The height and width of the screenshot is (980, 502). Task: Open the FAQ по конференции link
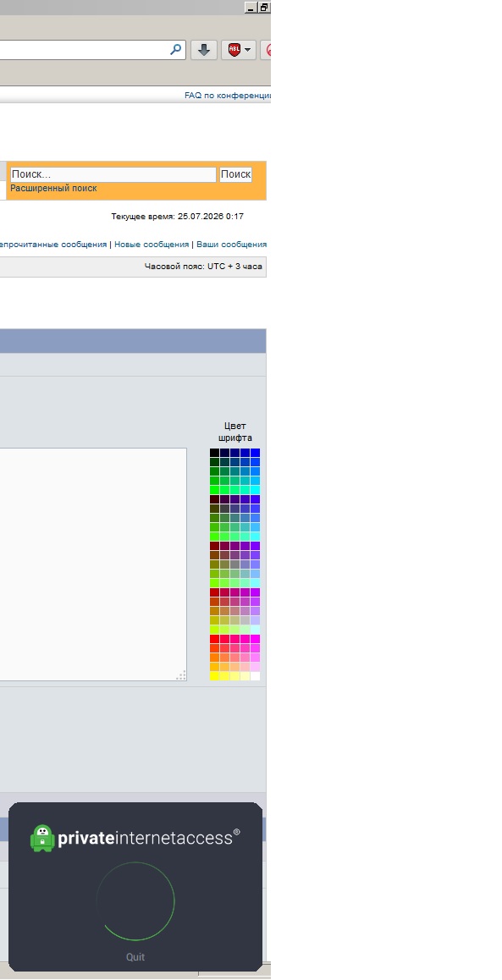(228, 96)
